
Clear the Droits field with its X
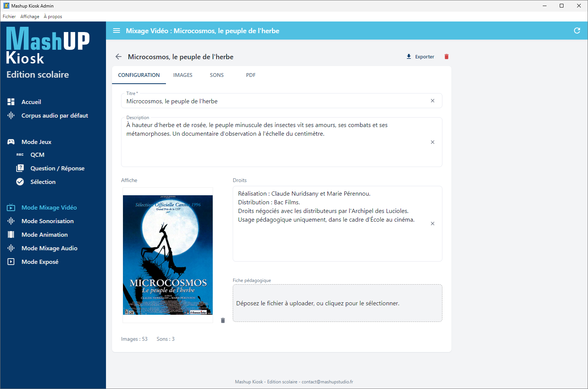coord(433,224)
